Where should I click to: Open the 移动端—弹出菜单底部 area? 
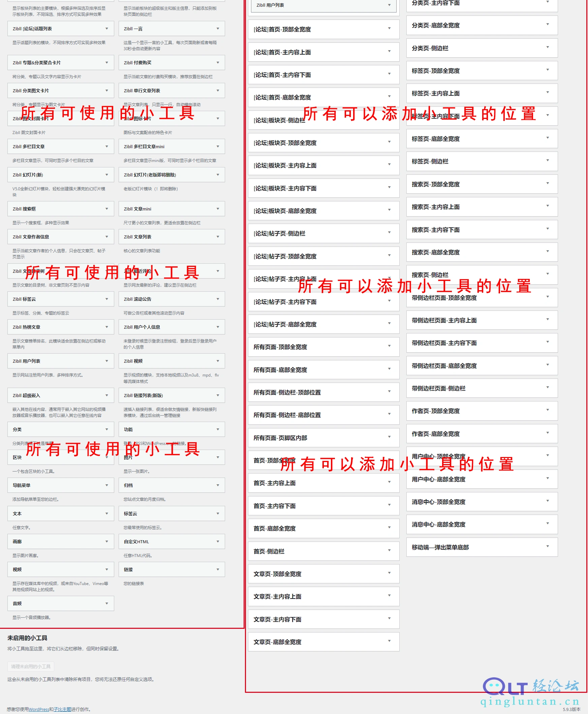click(482, 547)
